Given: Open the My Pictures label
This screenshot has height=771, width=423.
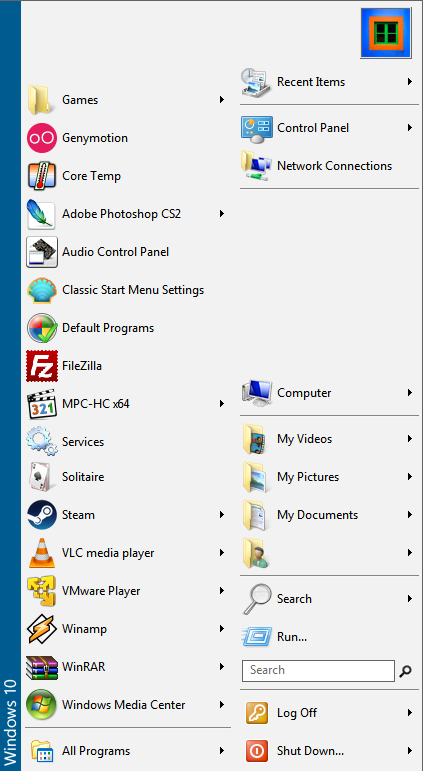Looking at the screenshot, I should point(308,477).
